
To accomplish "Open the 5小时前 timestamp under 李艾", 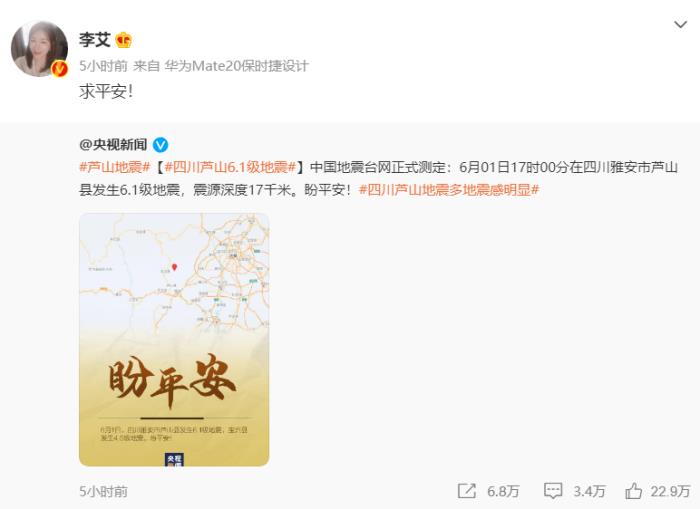I will pos(103,67).
